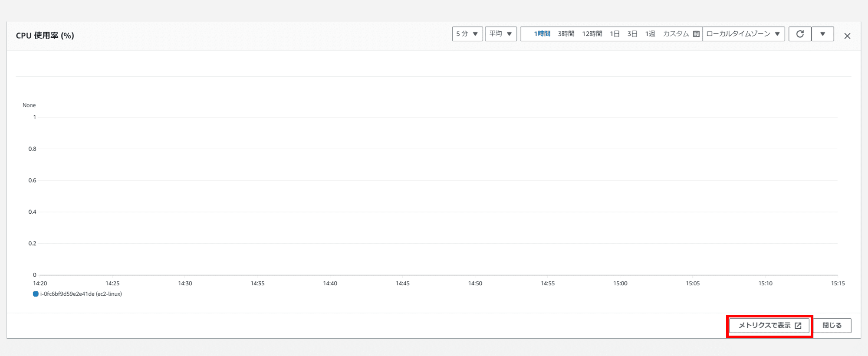The height and width of the screenshot is (356, 868).
Task: Click the 閉じる button
Action: 832,326
